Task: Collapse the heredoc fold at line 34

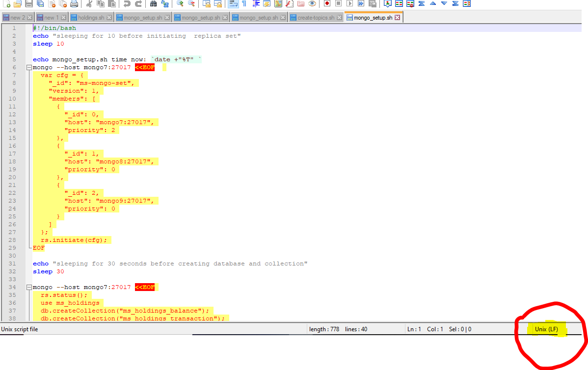Action: 29,288
